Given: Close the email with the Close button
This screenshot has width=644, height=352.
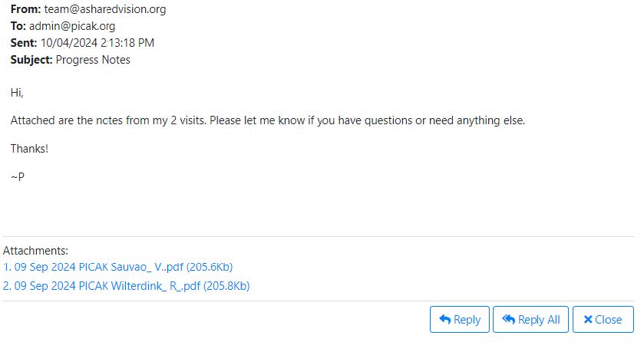Looking at the screenshot, I should coord(603,320).
